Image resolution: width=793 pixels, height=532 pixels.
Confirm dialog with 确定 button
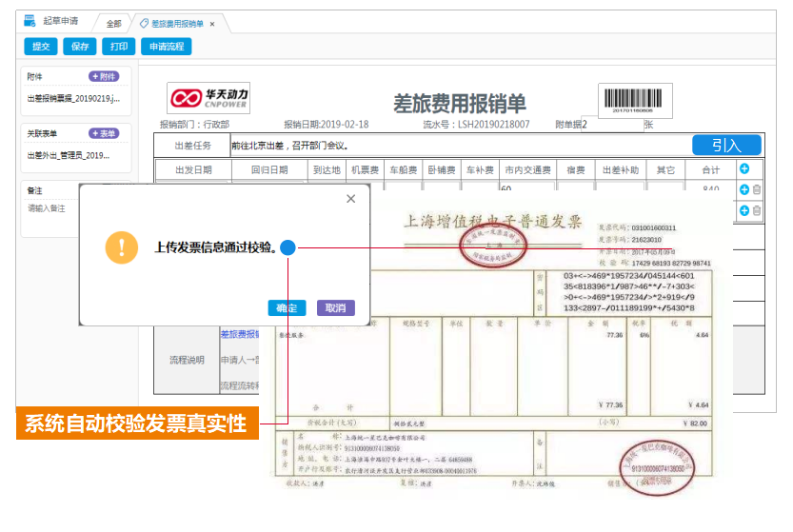287,307
